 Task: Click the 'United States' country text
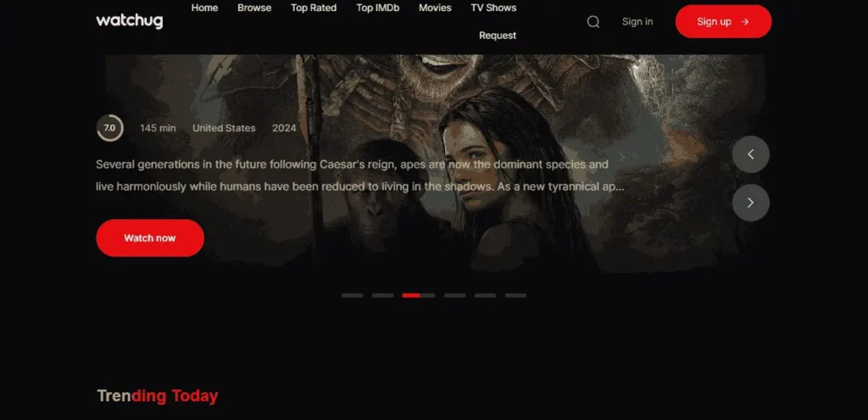coord(224,128)
